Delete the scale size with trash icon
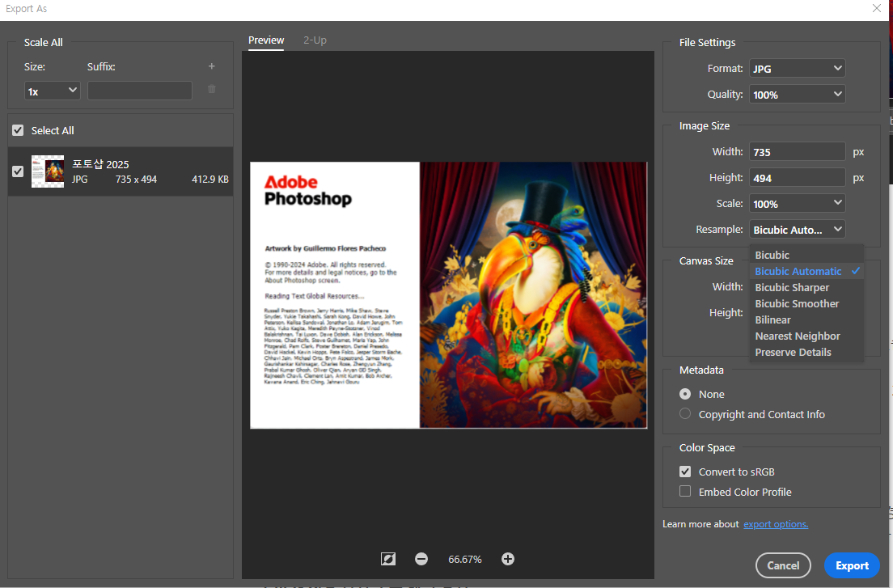The image size is (893, 588). coord(212,89)
